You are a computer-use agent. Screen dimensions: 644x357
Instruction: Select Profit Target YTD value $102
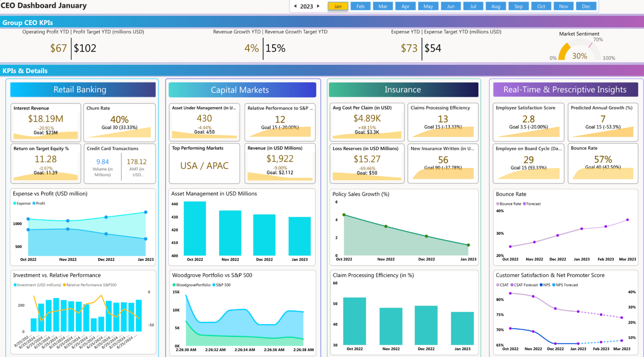point(85,48)
